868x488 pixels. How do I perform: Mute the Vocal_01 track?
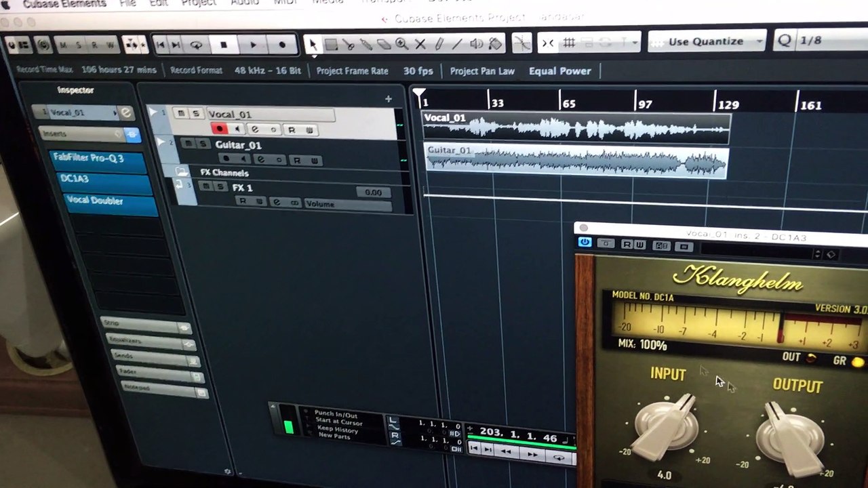180,113
